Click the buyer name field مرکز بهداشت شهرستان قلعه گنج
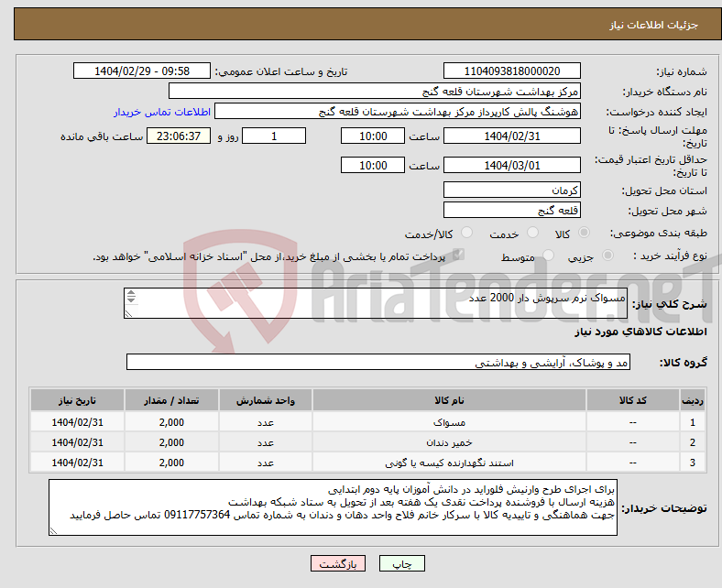 [x=375, y=92]
